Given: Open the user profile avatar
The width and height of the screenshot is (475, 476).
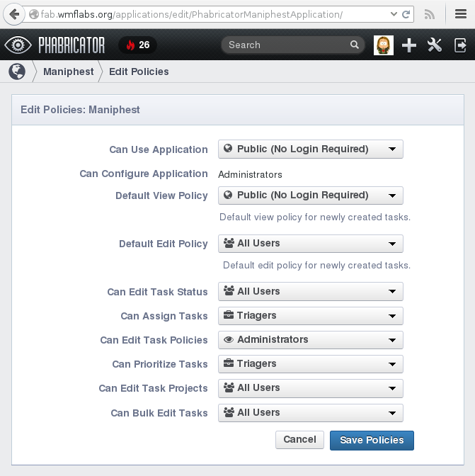Looking at the screenshot, I should pyautogui.click(x=384, y=45).
